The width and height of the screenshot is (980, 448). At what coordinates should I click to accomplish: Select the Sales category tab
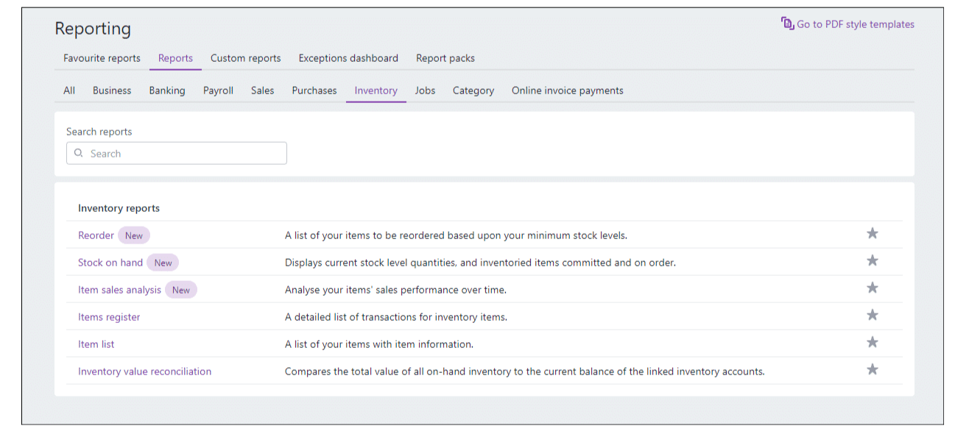coord(262,90)
